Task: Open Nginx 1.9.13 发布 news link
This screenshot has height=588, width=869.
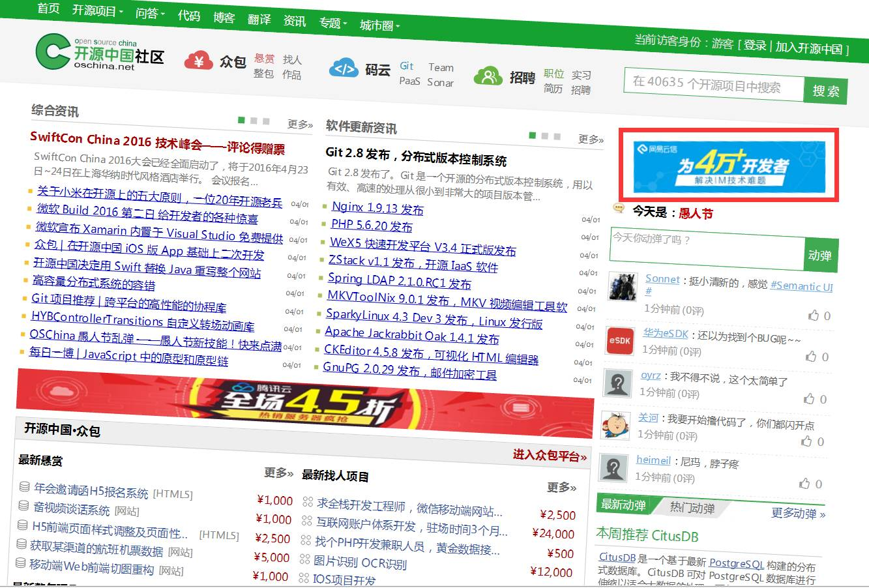Action: tap(377, 208)
